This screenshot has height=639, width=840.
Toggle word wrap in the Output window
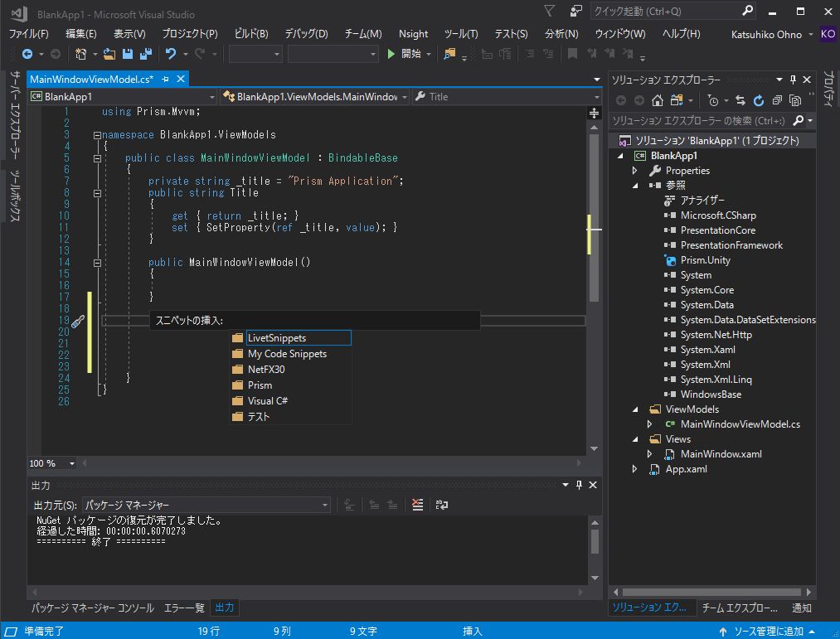pyautogui.click(x=442, y=505)
